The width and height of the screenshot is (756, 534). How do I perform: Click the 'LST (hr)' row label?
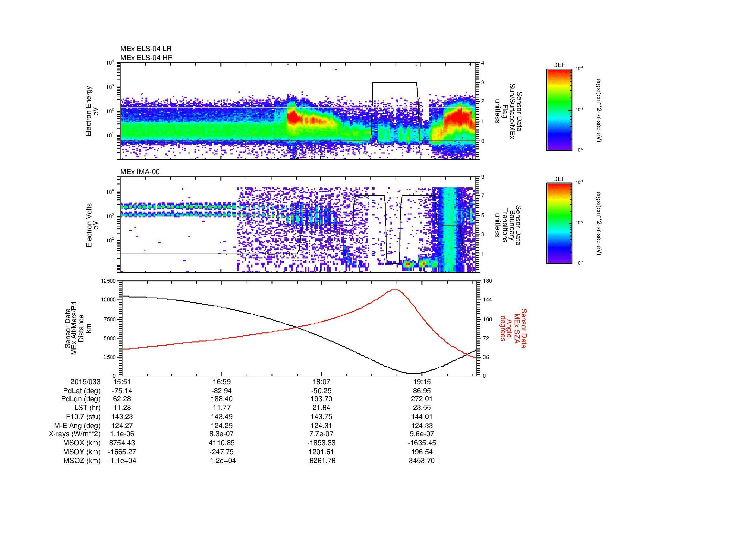88,408
